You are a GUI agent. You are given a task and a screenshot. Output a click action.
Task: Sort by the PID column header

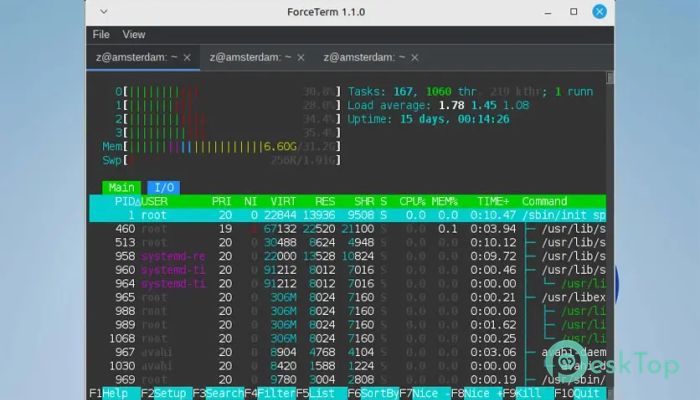(127, 201)
